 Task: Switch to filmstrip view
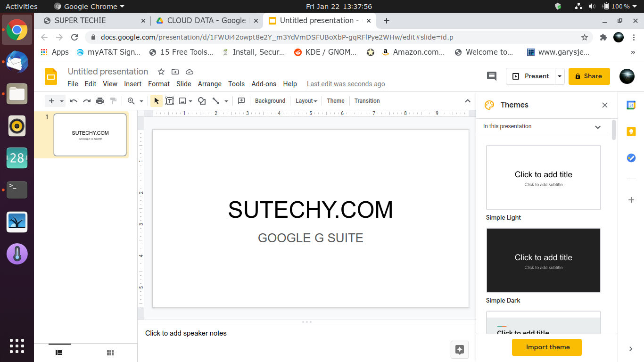(x=59, y=352)
